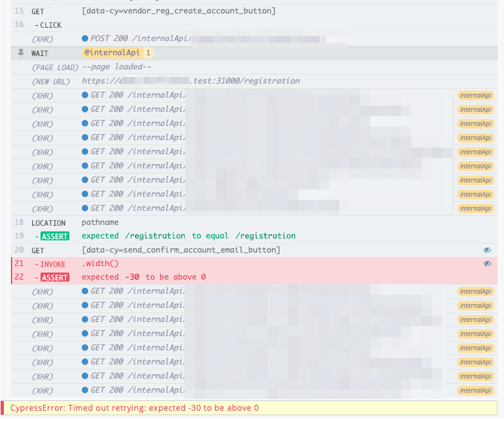Click the hidden-eye icon on the send_confirm_account_email_button GET row

pyautogui.click(x=487, y=250)
